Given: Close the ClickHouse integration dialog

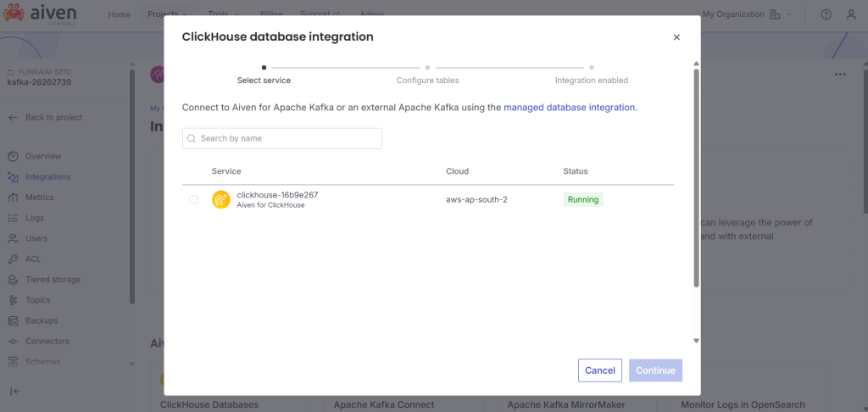Looking at the screenshot, I should (x=676, y=37).
